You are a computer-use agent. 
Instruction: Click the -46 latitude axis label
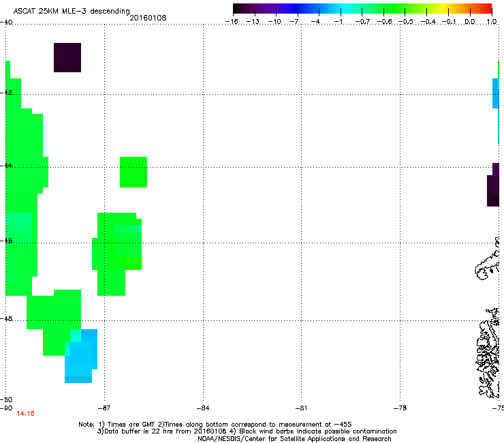pos(6,241)
